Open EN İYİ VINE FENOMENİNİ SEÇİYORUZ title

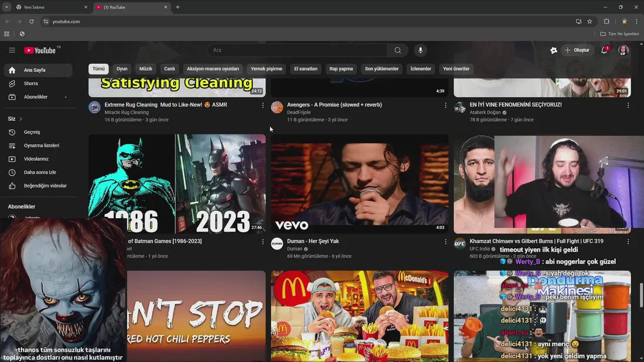[516, 105]
